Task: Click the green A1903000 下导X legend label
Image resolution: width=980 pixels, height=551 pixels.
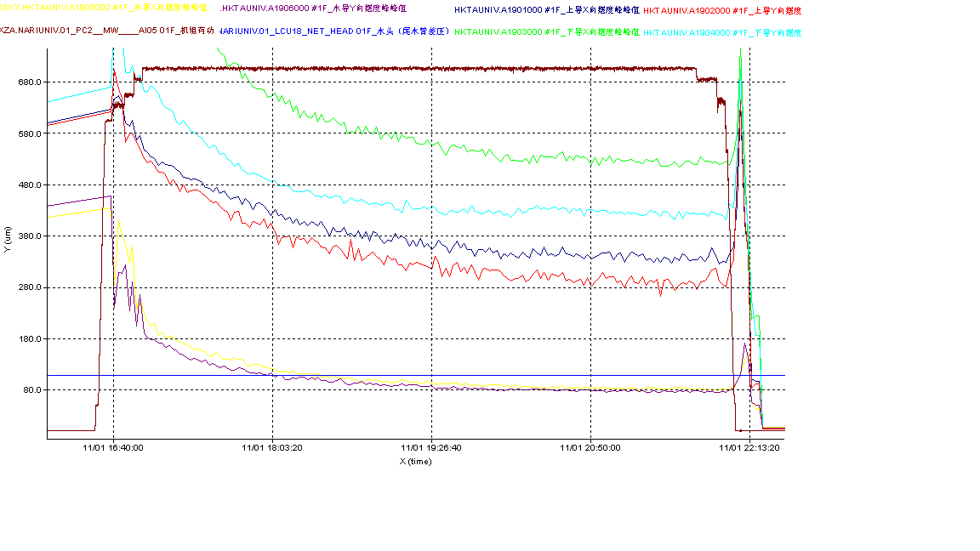Action: (547, 31)
